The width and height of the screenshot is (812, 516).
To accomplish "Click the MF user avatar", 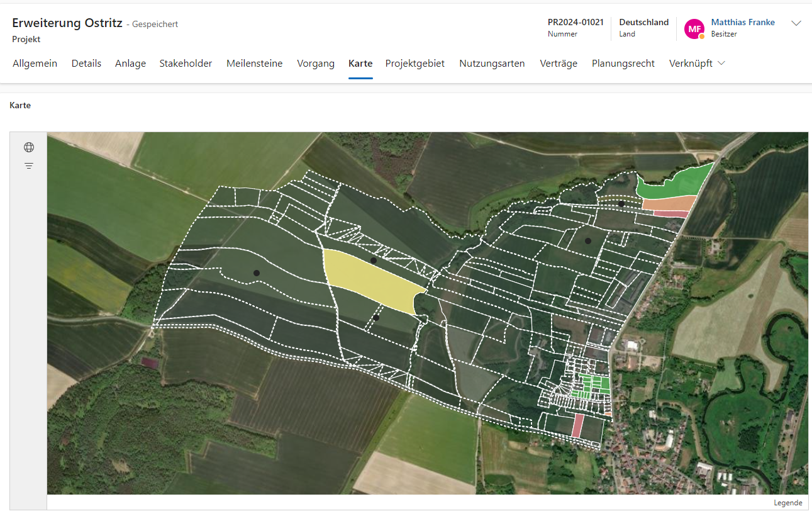I will 694,28.
